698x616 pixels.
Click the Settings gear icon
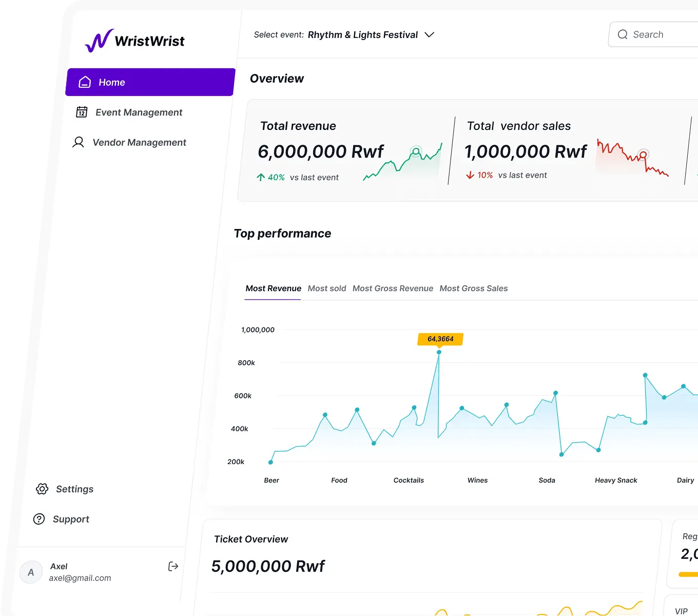tap(42, 489)
